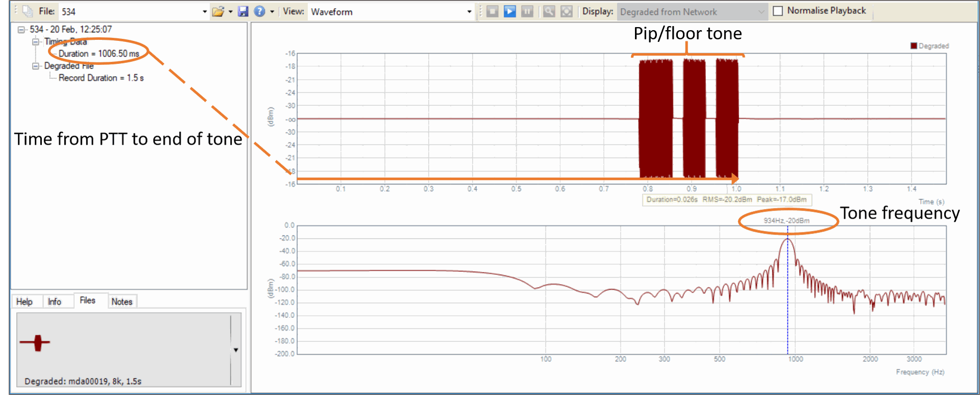This screenshot has height=395, width=980.
Task: Collapse the Timing Data tree node
Action: point(36,41)
